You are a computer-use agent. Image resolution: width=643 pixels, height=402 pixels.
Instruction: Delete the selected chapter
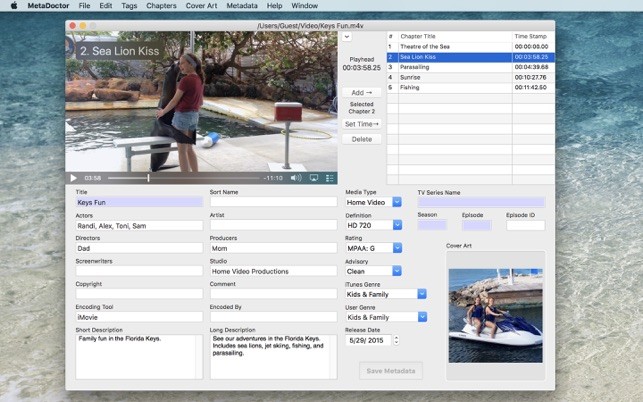(x=361, y=139)
